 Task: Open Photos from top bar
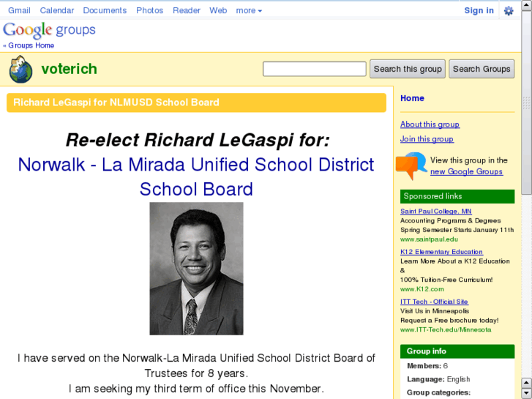(149, 10)
